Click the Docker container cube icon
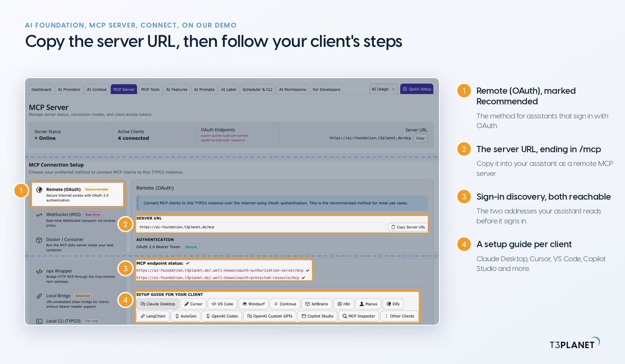 pyautogui.click(x=39, y=240)
